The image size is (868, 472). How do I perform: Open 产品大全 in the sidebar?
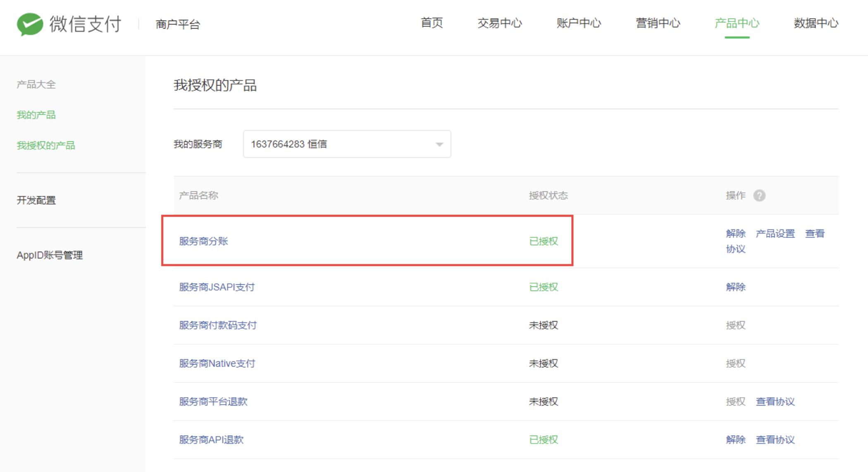click(x=36, y=84)
